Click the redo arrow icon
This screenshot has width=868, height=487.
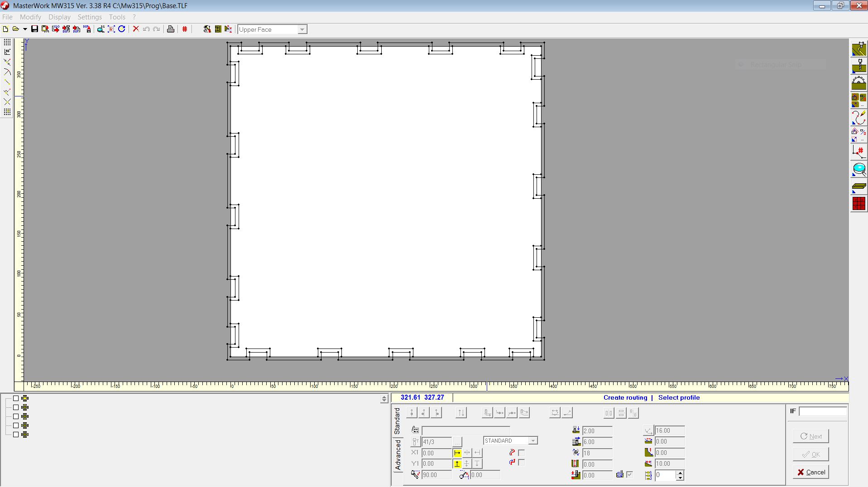[x=157, y=29]
